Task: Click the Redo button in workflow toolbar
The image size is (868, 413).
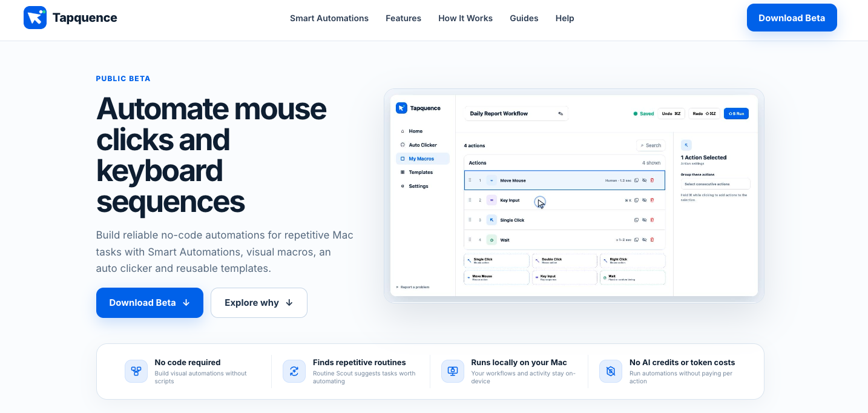Action: click(x=704, y=113)
